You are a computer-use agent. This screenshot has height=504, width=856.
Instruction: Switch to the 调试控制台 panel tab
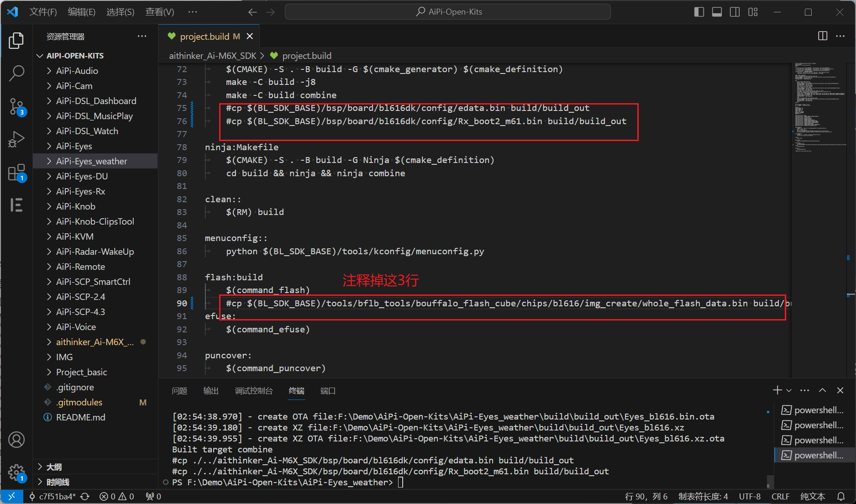coord(254,391)
